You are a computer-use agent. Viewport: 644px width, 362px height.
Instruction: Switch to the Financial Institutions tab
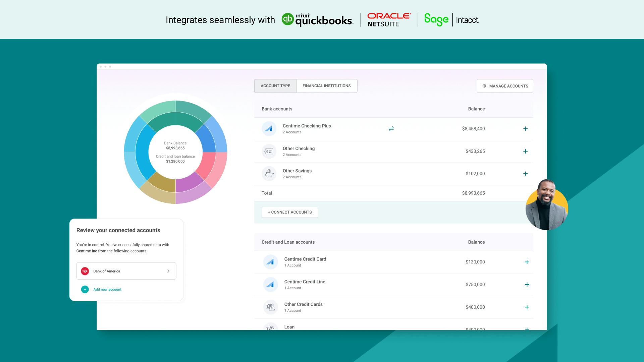pyautogui.click(x=326, y=86)
